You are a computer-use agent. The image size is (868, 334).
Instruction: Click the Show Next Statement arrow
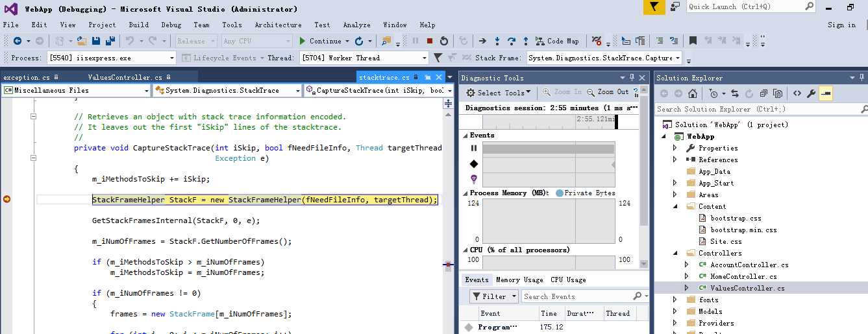[482, 41]
